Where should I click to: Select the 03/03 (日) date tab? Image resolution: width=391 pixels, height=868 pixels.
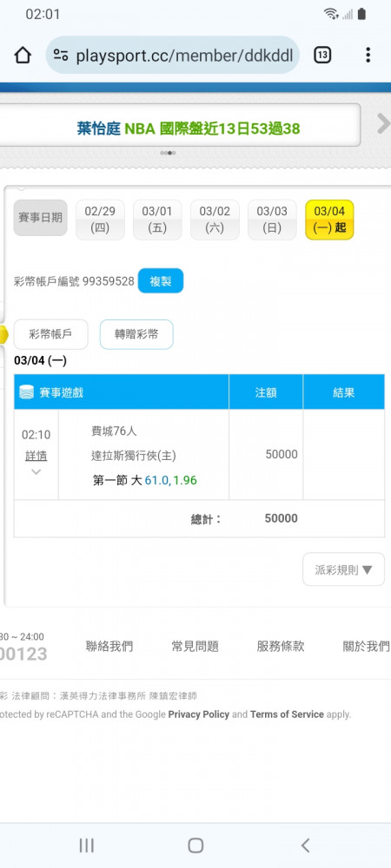pos(272,220)
